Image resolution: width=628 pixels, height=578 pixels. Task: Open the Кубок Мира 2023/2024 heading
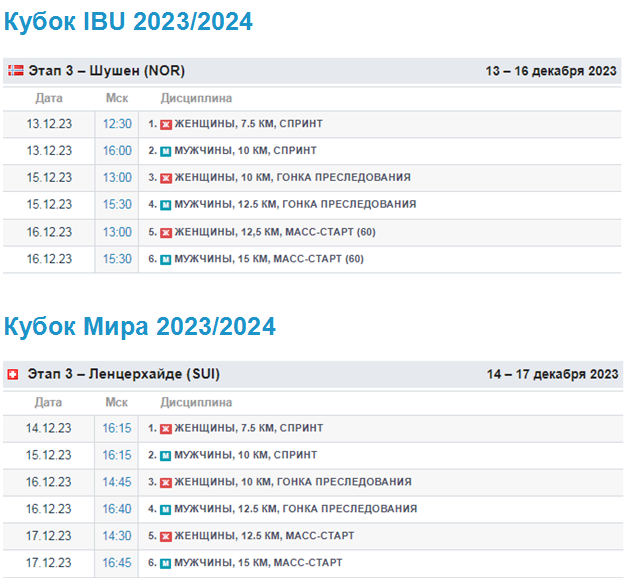tap(140, 326)
